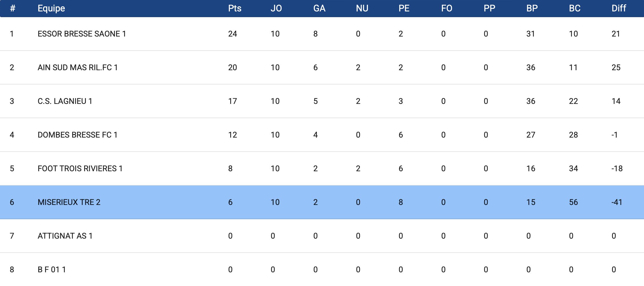Screen dimensions: 644x286
Task: Click the GA column header
Action: (x=319, y=8)
